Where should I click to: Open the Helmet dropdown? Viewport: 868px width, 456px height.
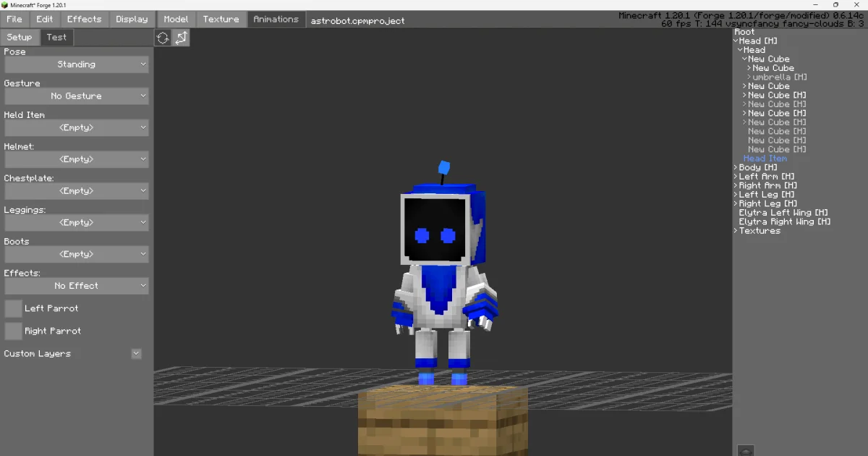click(x=76, y=159)
